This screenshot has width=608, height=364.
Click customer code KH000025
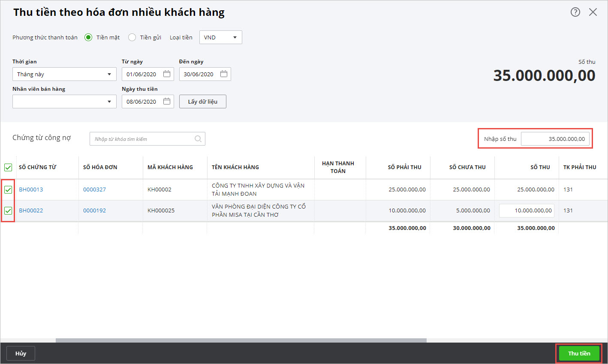161,210
